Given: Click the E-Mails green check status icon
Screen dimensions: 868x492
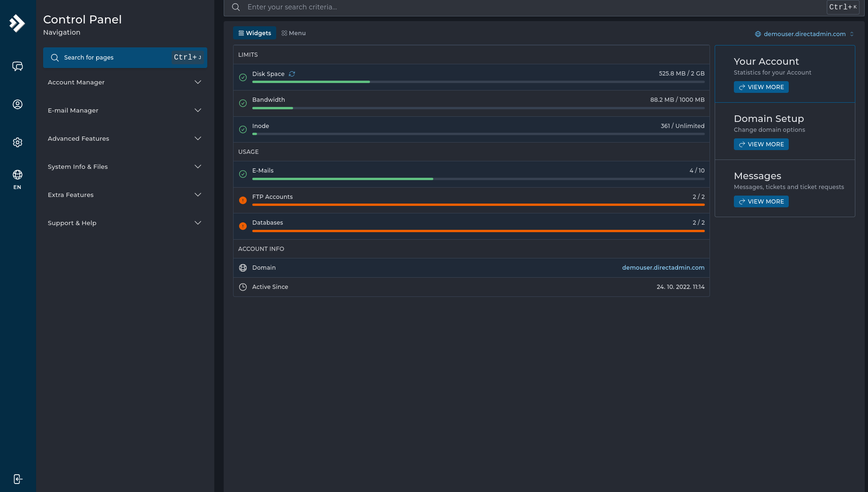Looking at the screenshot, I should pos(243,174).
